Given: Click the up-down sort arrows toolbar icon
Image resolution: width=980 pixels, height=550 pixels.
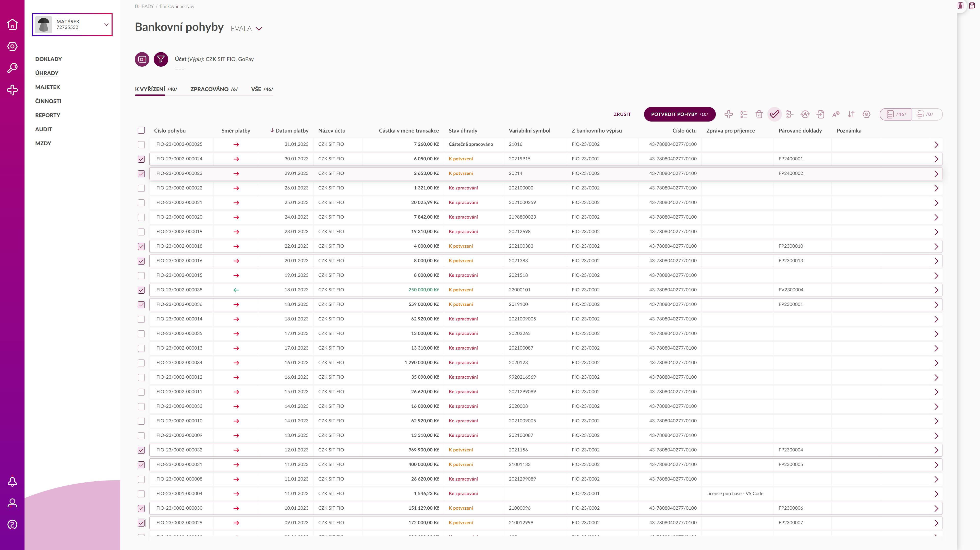Looking at the screenshot, I should [851, 114].
